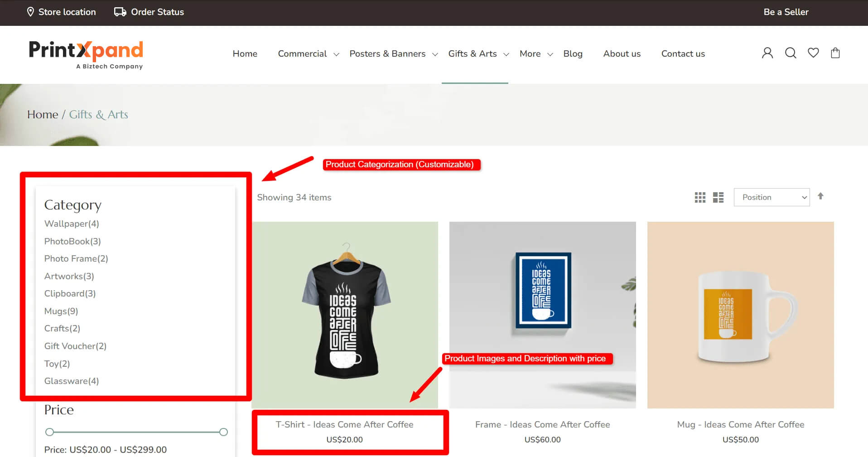Expand the Commercial menu chevron
868x457 pixels.
coord(336,54)
